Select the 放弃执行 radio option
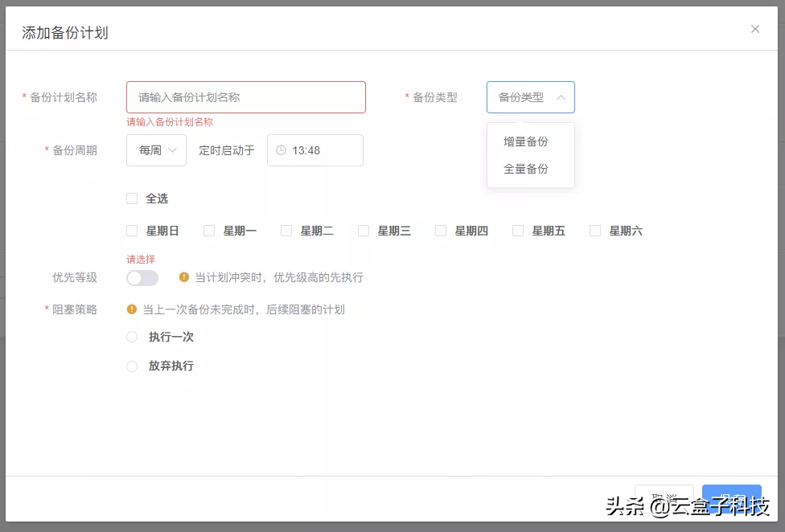This screenshot has height=532, width=785. pos(131,366)
